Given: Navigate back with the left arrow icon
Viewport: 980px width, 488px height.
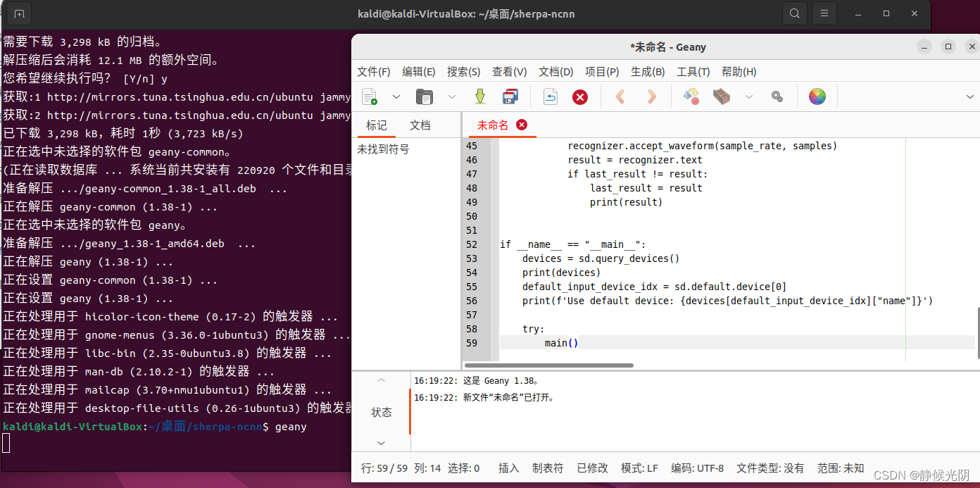Looking at the screenshot, I should pyautogui.click(x=620, y=96).
